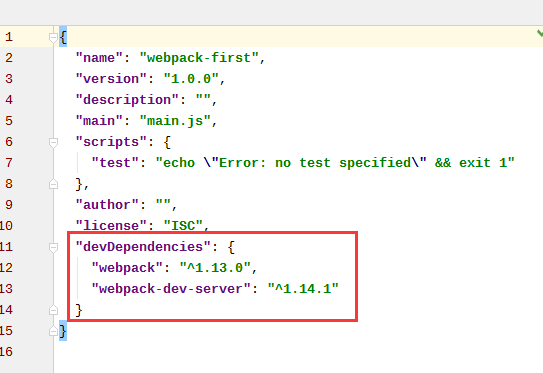Click the "name" key on line 2

click(99, 58)
